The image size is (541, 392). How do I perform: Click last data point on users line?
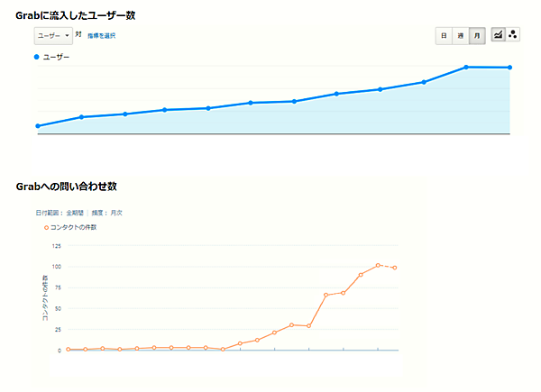510,68
